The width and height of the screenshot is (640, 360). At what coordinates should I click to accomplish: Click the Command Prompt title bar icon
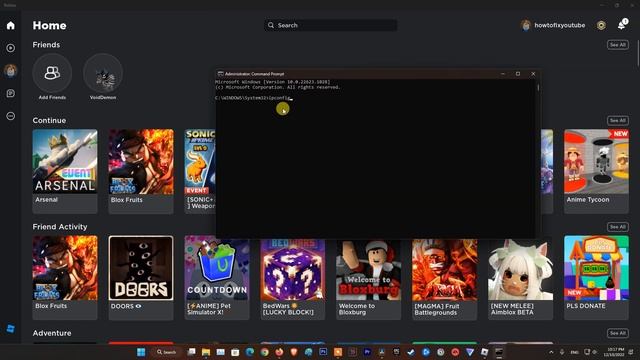coord(220,74)
